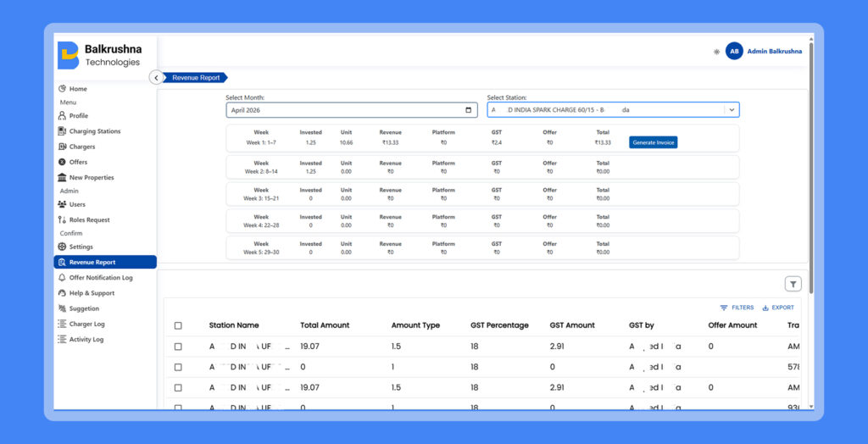Check the second table row checkbox

click(178, 367)
